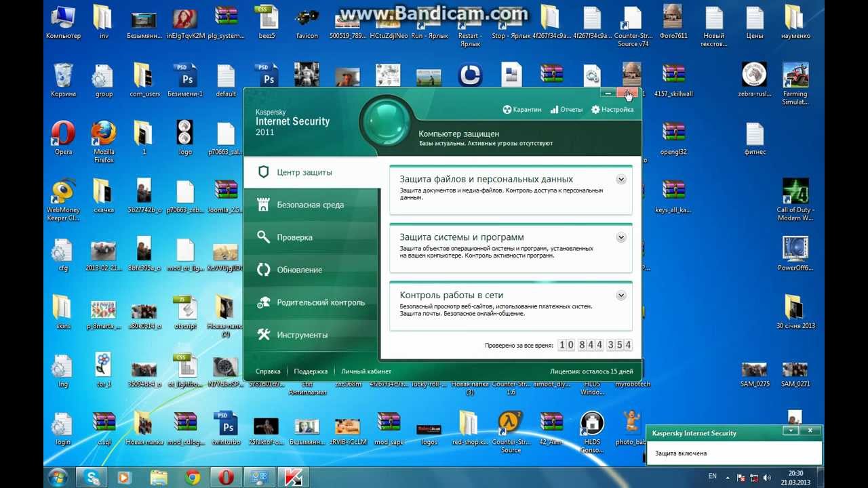
Task: Select Counter-Strike Source v74 shortcut
Action: pos(633,26)
